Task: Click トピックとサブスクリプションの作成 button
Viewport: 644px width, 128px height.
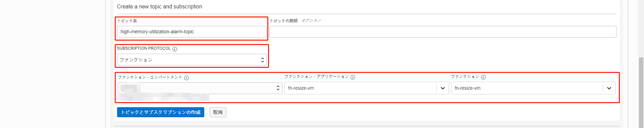Action: pos(161,112)
